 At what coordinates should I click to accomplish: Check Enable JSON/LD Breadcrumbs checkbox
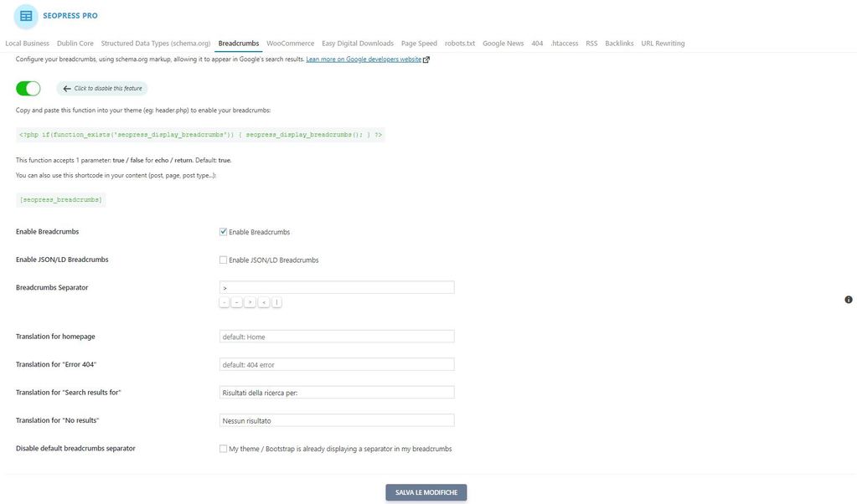pos(223,260)
